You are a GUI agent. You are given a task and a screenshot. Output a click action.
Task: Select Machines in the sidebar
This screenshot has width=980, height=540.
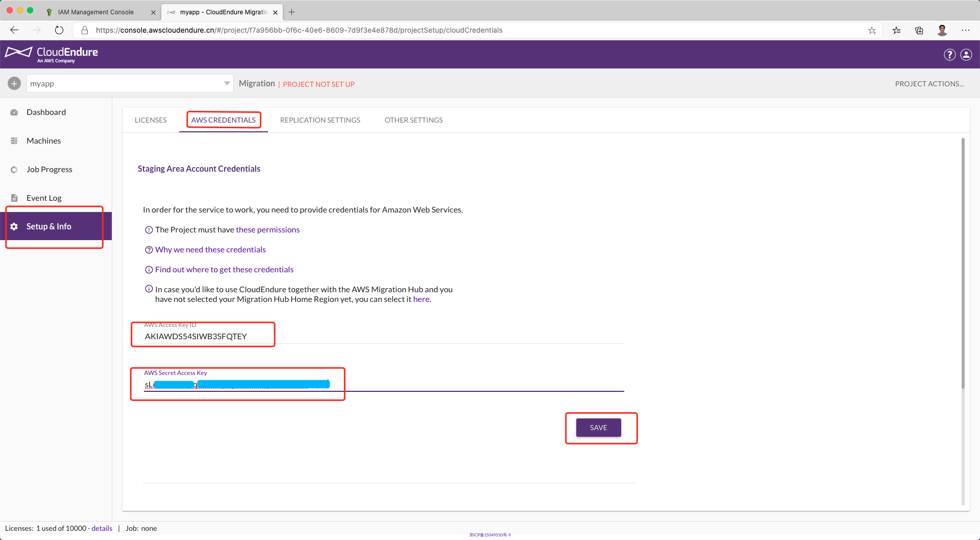(43, 141)
